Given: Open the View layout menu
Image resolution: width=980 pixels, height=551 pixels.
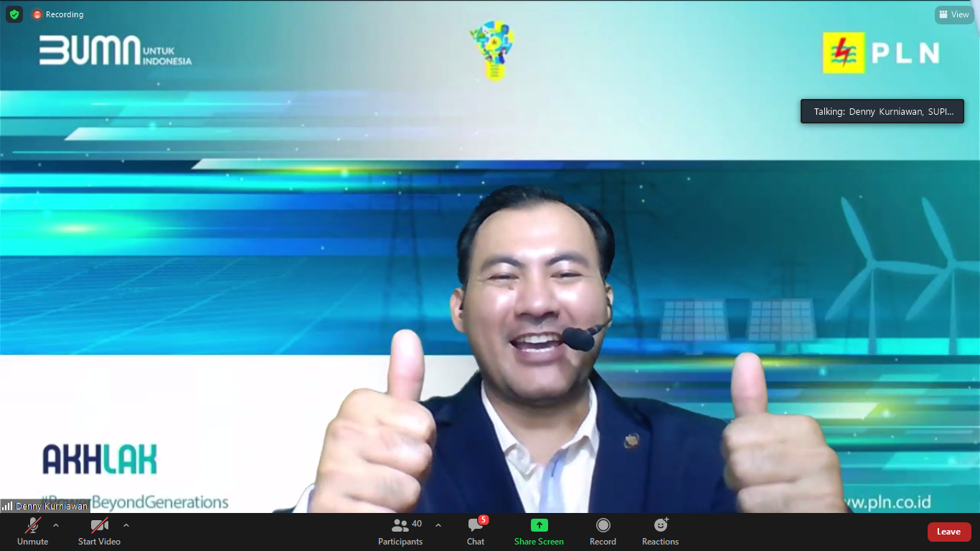Looking at the screenshot, I should tap(953, 14).
